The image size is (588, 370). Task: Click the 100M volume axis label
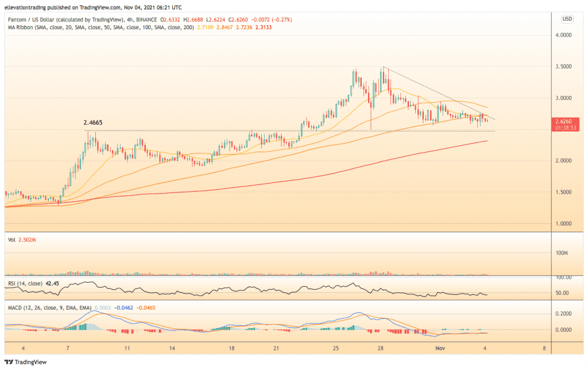point(562,253)
